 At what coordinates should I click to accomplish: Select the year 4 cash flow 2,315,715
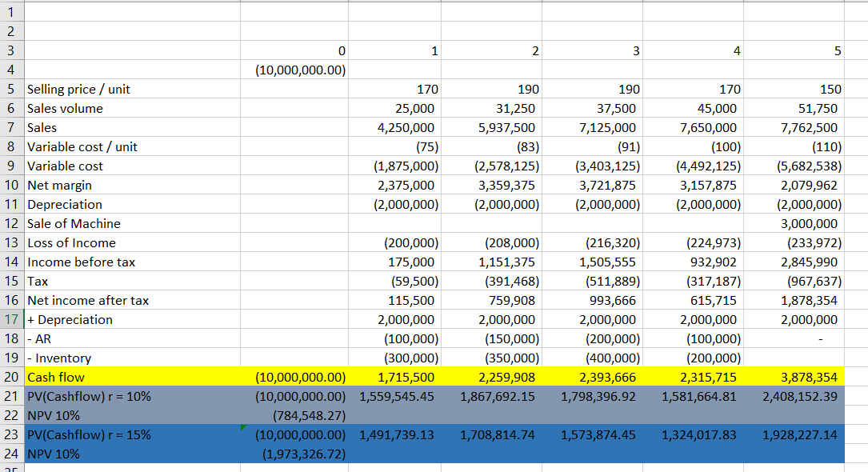(710, 377)
